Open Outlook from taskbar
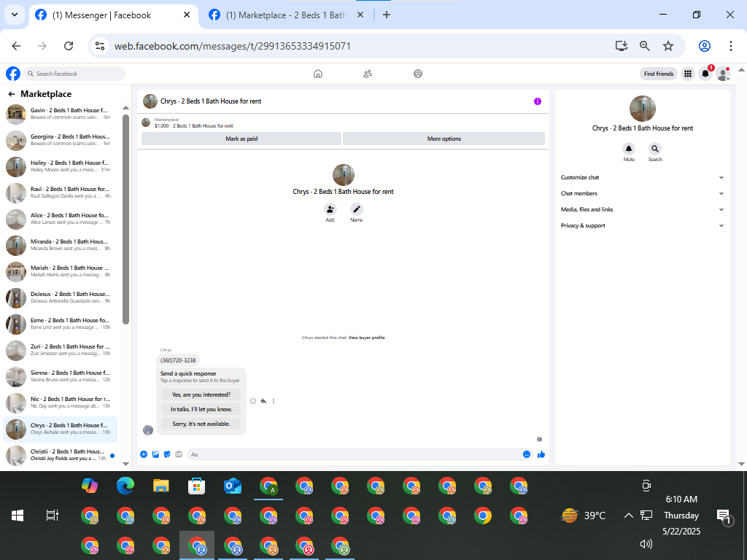Viewport: 747px width, 560px height. pyautogui.click(x=233, y=486)
